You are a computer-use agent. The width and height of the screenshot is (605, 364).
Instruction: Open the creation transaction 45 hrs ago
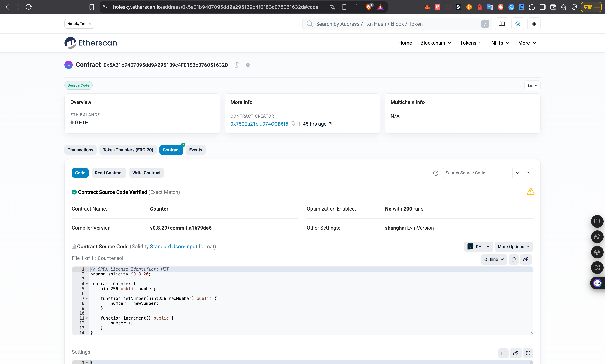[317, 124]
